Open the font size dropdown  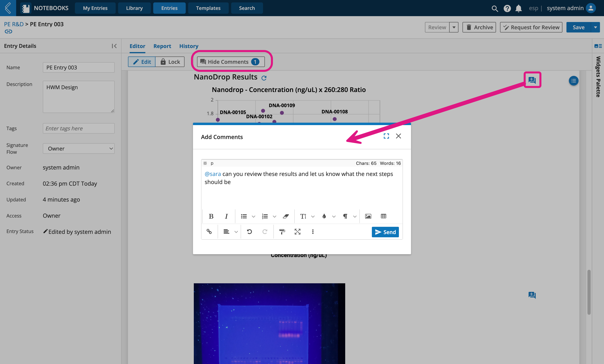coord(313,217)
